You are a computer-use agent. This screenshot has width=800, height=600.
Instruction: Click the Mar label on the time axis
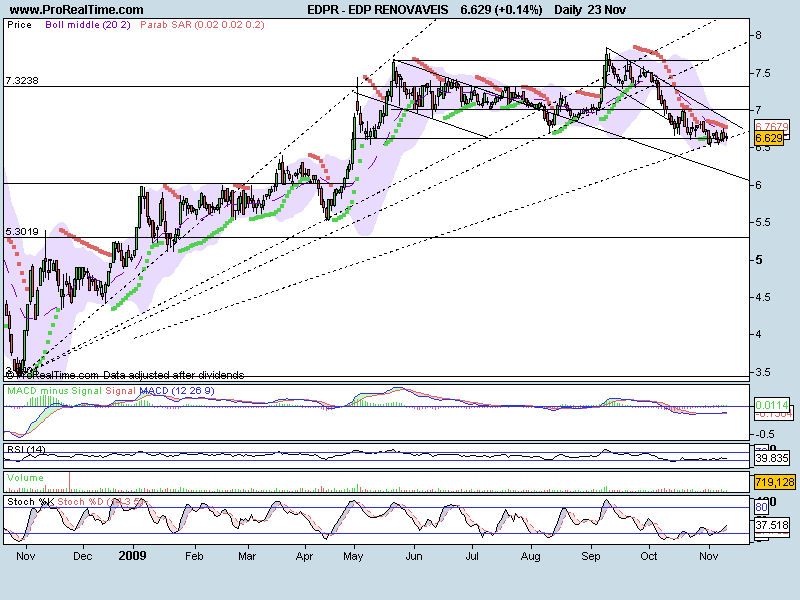click(247, 556)
